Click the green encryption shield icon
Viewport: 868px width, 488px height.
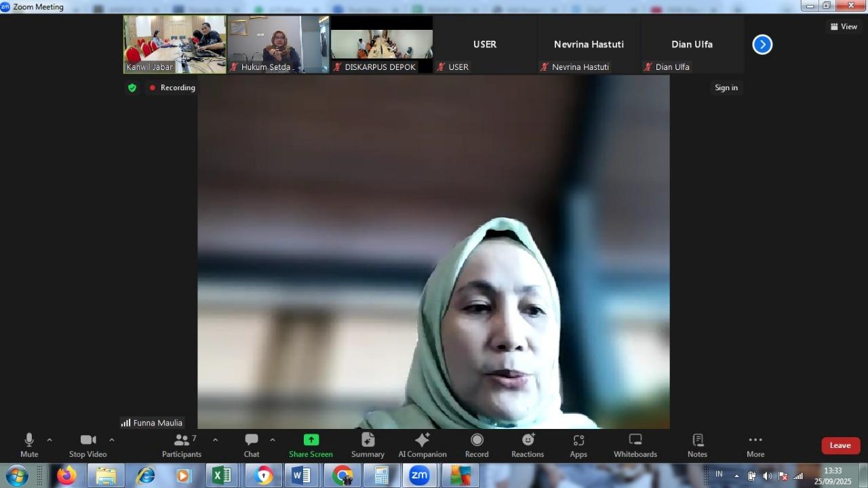click(x=132, y=88)
